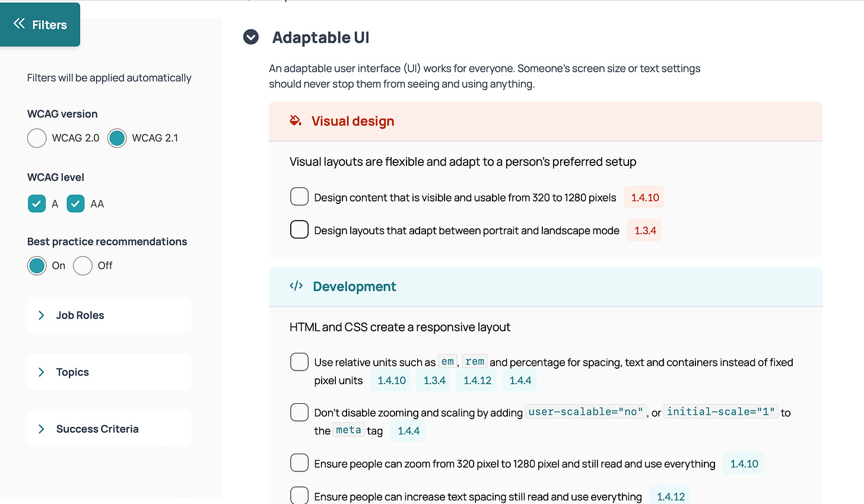Open 1.4.10 tag under relative units item
864x504 pixels.
(x=392, y=381)
